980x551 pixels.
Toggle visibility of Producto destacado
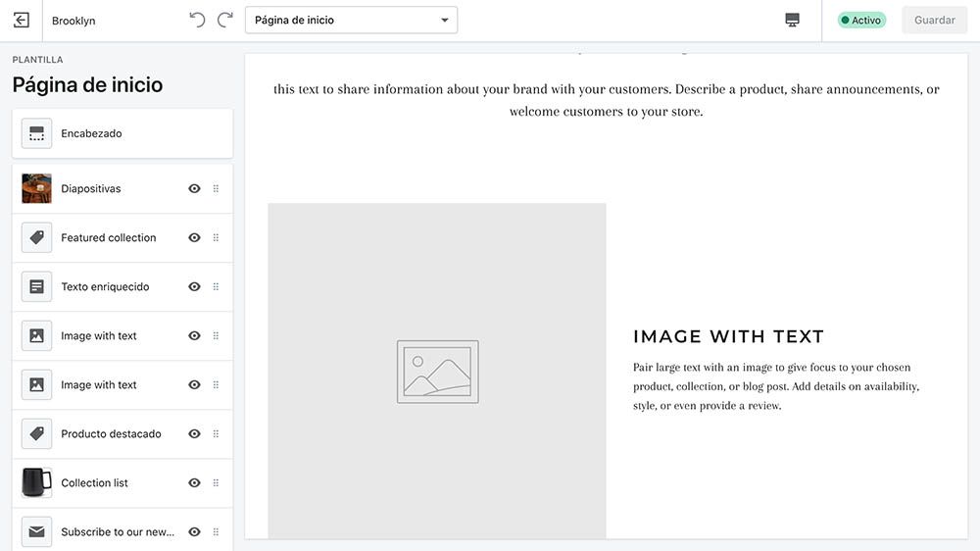tap(194, 433)
